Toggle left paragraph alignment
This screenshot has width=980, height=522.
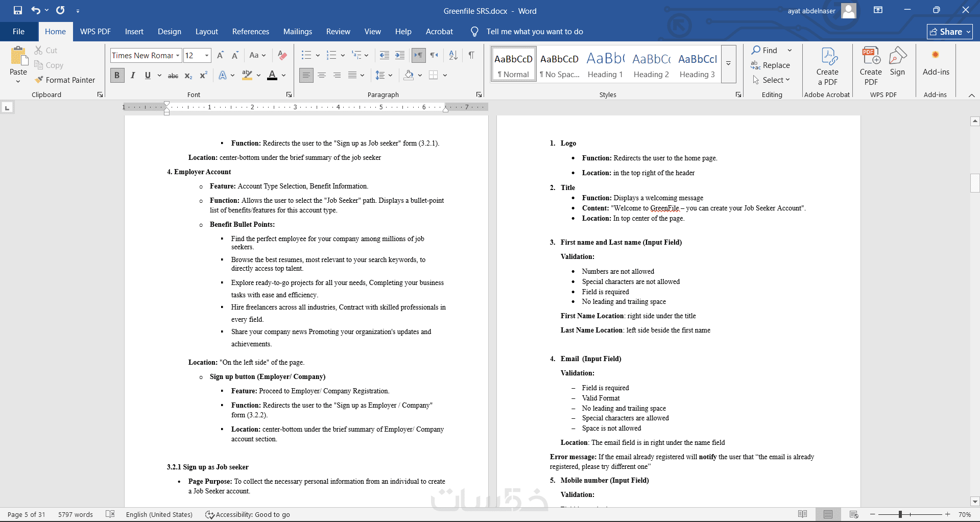click(x=306, y=76)
